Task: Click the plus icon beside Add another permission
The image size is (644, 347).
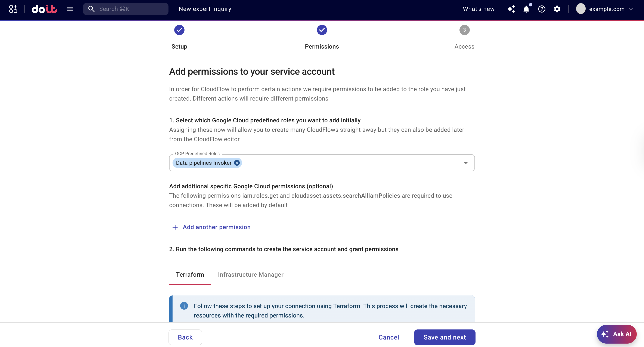Action: (x=175, y=227)
